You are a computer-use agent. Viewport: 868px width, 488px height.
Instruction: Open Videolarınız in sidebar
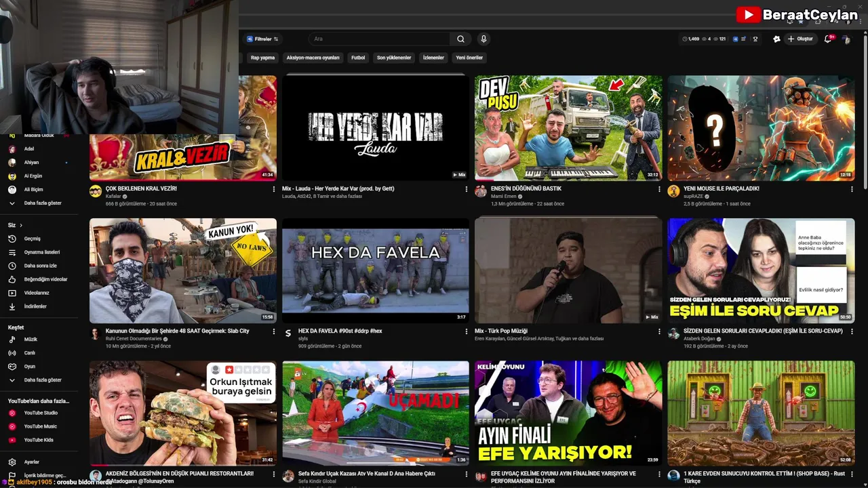pyautogui.click(x=37, y=293)
